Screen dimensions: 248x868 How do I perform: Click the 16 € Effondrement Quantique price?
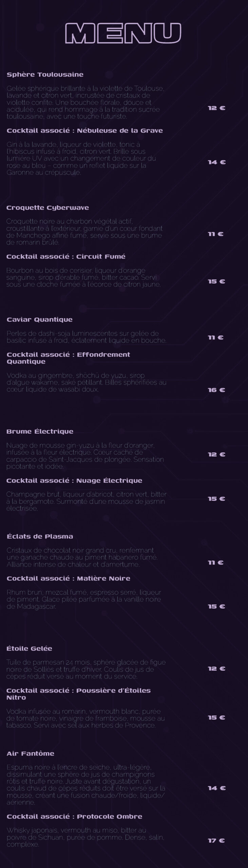(217, 390)
